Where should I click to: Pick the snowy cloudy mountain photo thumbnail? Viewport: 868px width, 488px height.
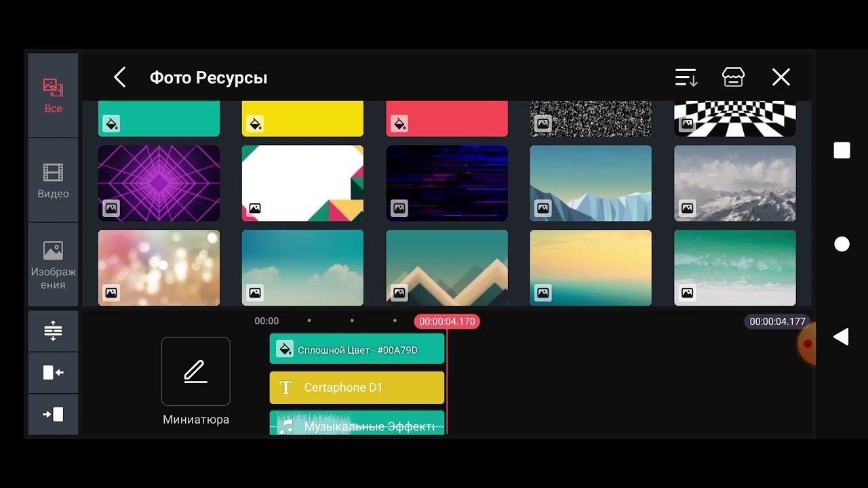pyautogui.click(x=735, y=183)
